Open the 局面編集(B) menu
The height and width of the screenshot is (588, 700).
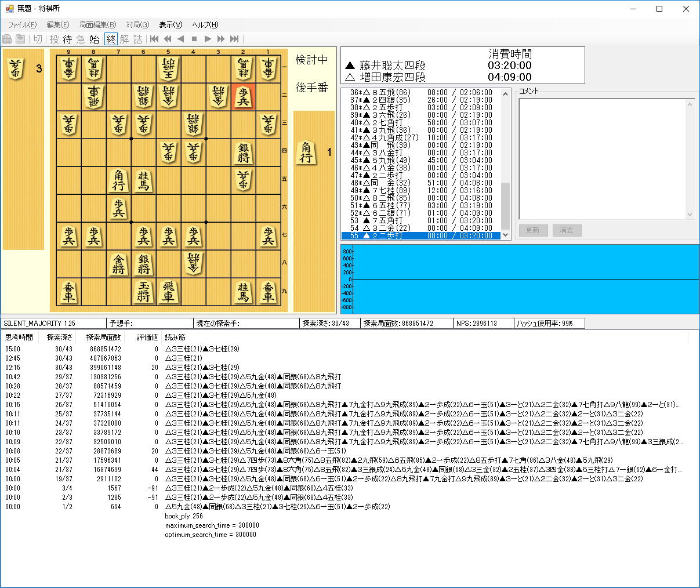pos(97,25)
